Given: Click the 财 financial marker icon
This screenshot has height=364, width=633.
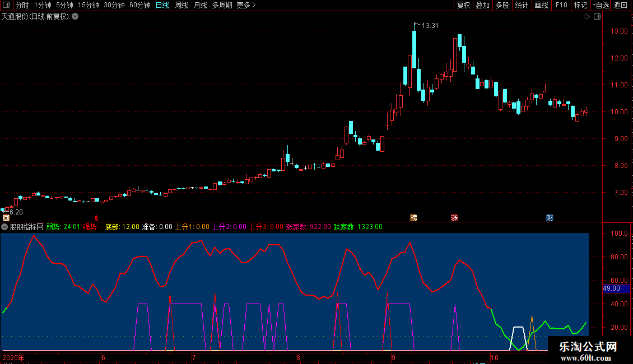Looking at the screenshot, I should (550, 217).
